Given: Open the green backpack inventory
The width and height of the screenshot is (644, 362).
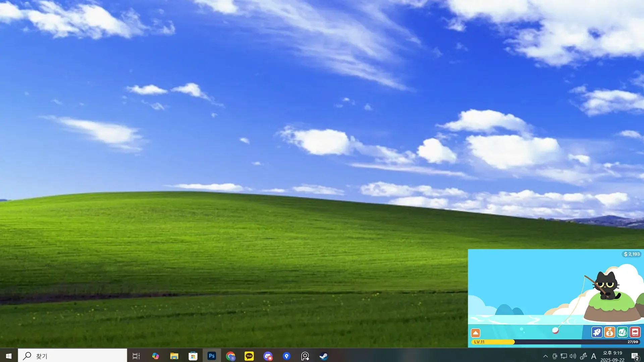Looking at the screenshot, I should point(622,332).
